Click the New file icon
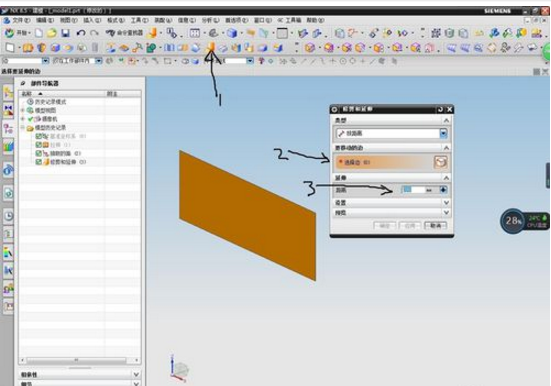The width and height of the screenshot is (551, 386). pos(39,33)
